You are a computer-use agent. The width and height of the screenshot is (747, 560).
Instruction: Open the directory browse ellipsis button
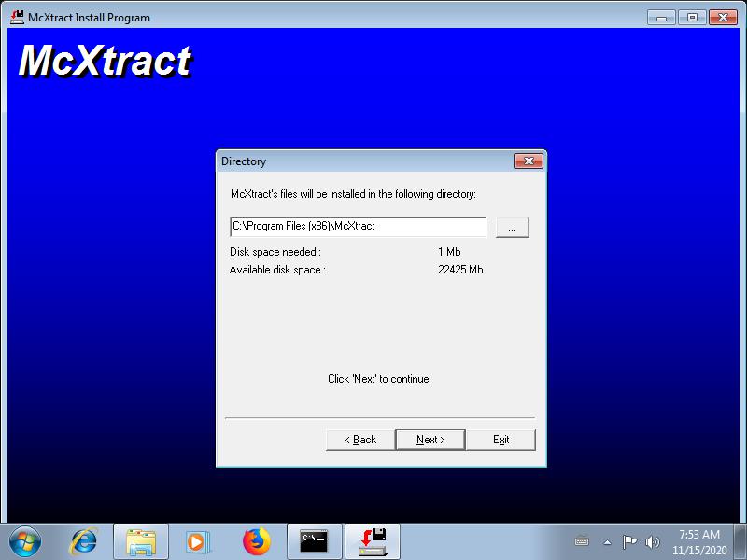click(512, 227)
